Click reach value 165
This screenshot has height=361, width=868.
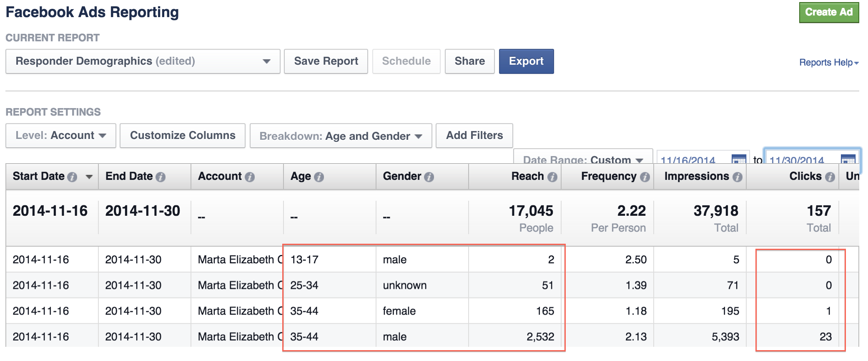545,311
